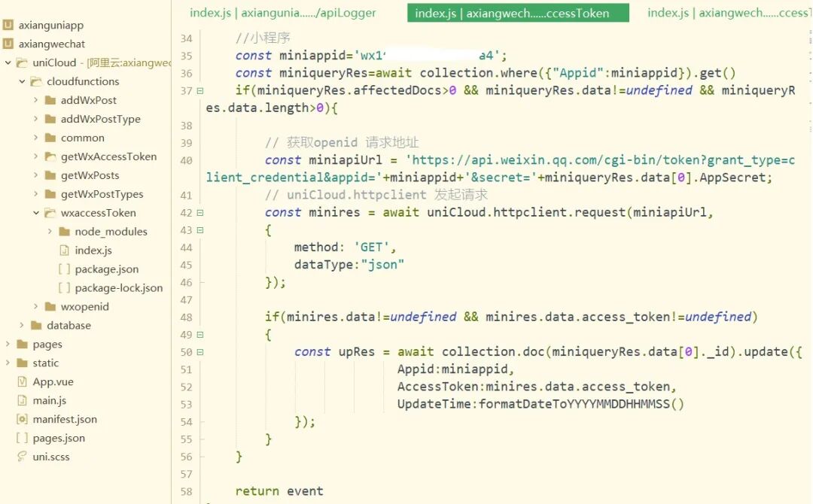This screenshot has height=504, width=813.
Task: Select the active green index.js ccessToken tab
Action: 518,13
